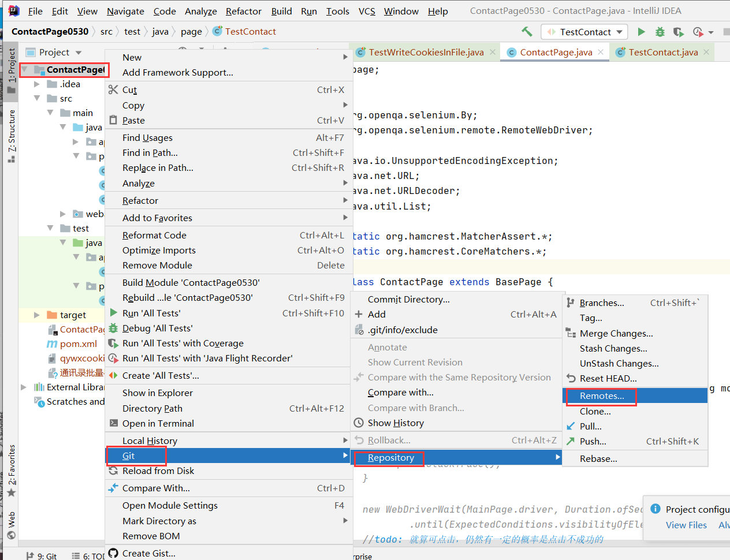The width and height of the screenshot is (730, 560).
Task: Choose Open Module Settings
Action: pos(229,505)
